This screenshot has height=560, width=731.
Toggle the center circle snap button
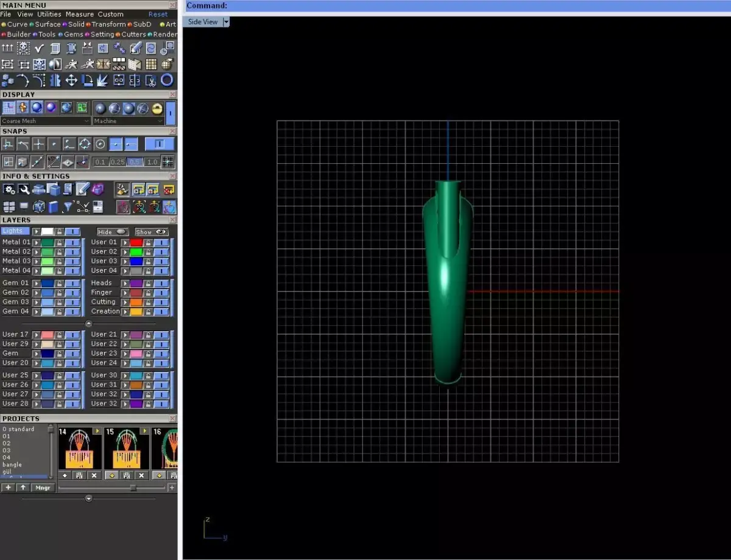pos(101,144)
